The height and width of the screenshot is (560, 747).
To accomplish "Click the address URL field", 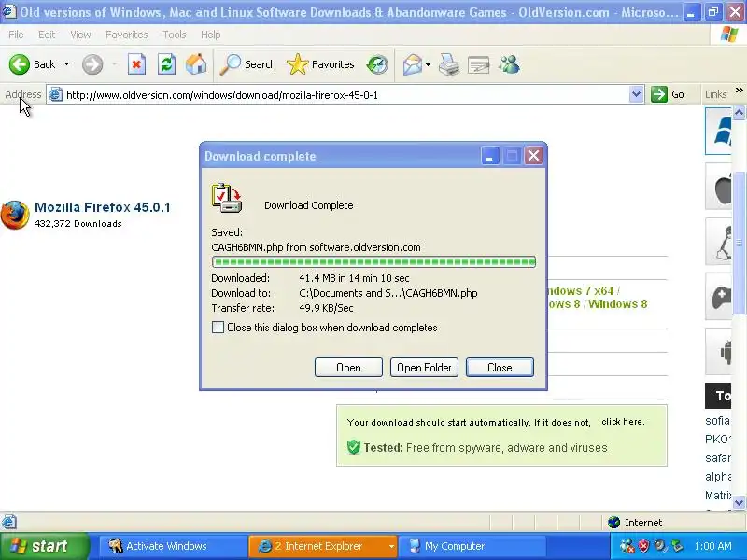I will coord(345,94).
